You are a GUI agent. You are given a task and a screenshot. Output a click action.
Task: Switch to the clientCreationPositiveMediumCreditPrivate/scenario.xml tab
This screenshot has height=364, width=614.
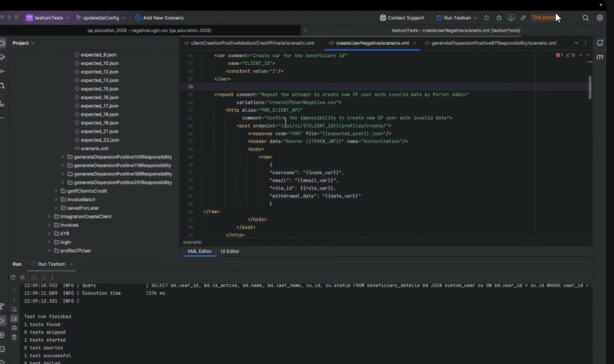[x=249, y=43]
